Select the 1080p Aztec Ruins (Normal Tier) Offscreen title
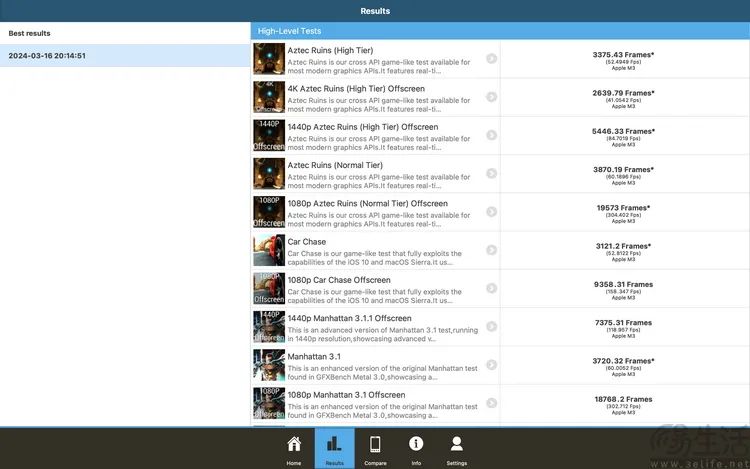750x469 pixels. [367, 203]
